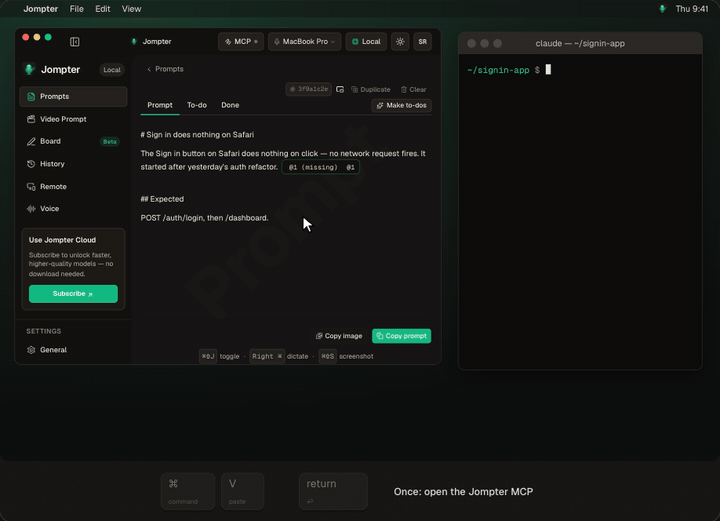
Task: Click the screen capture icon beside Duplicate
Action: click(x=340, y=90)
